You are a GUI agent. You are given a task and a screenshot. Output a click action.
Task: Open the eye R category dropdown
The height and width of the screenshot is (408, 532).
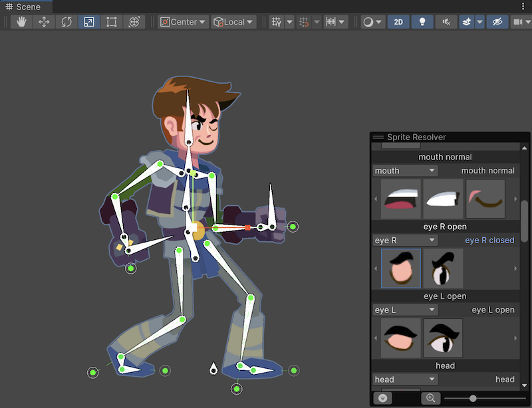tap(404, 240)
